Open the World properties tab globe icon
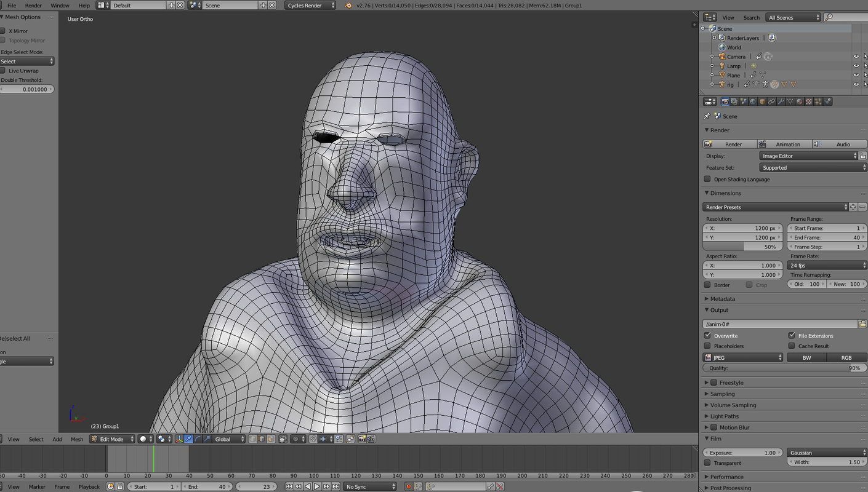The width and height of the screenshot is (868, 492). pos(752,101)
